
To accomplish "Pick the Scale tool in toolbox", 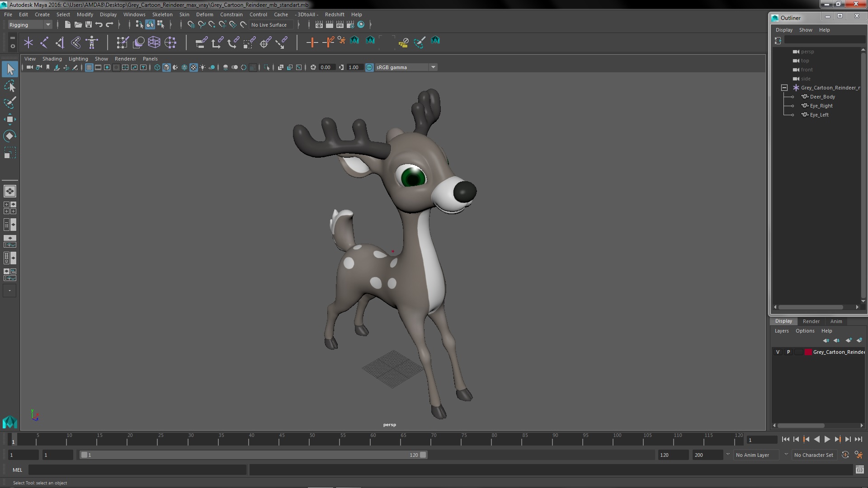I will 10,153.
